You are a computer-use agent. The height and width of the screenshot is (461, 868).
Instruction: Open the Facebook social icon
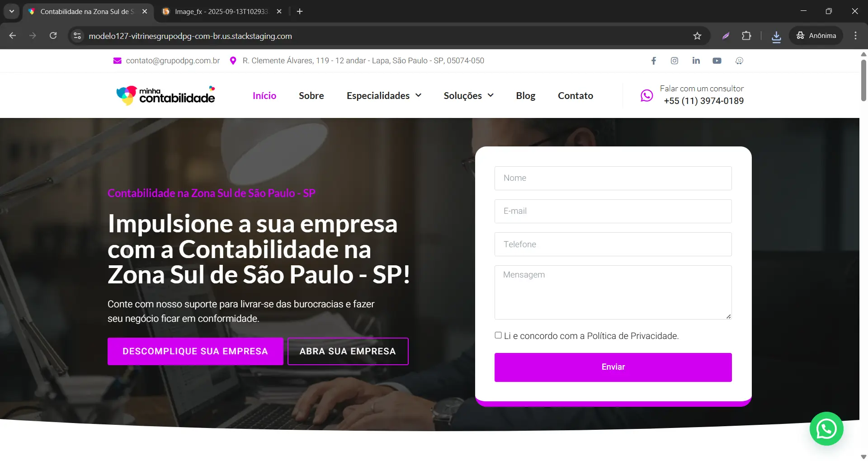(654, 61)
